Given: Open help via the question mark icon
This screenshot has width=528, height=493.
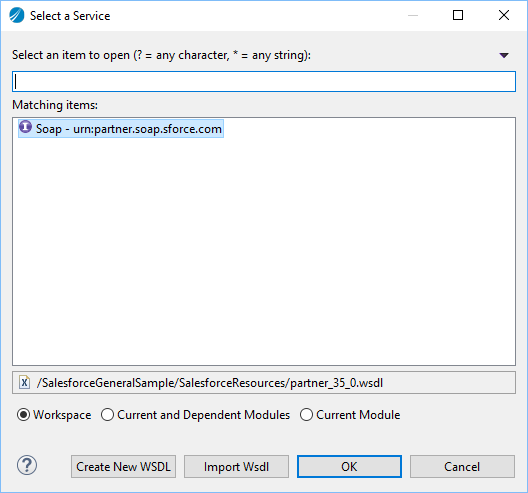Looking at the screenshot, I should click(27, 465).
